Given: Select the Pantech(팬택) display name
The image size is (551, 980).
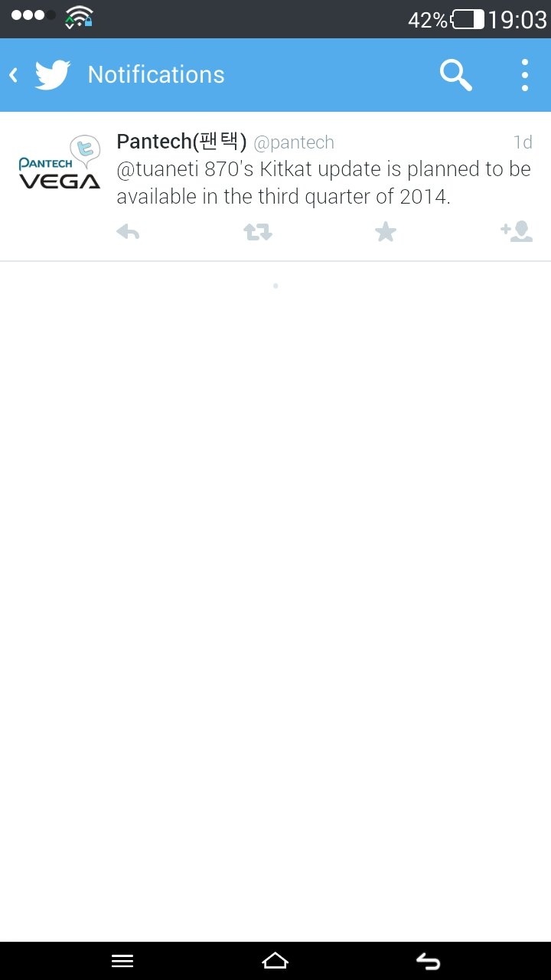Looking at the screenshot, I should pos(181,142).
